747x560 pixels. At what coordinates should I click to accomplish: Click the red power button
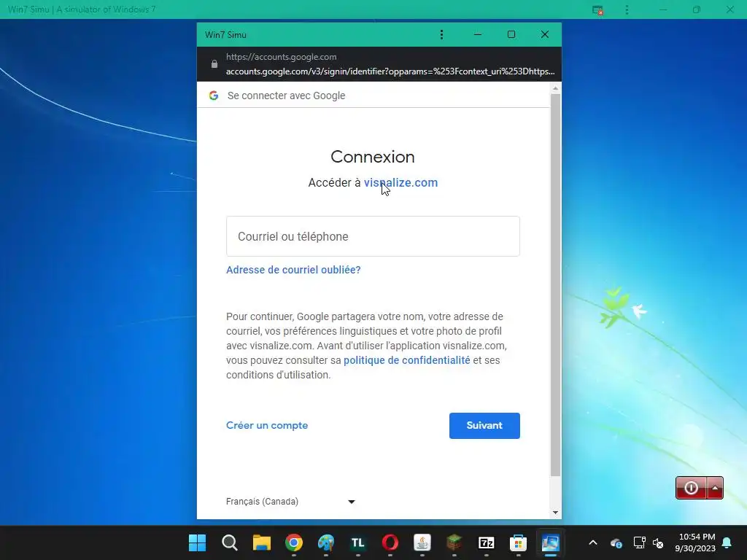tap(692, 488)
